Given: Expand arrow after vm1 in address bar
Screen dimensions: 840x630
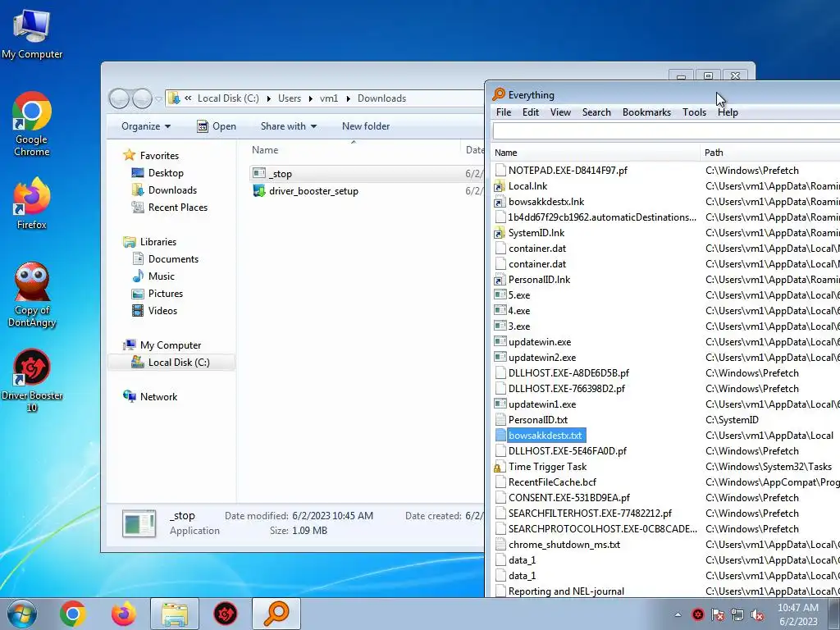Looking at the screenshot, I should click(x=348, y=98).
